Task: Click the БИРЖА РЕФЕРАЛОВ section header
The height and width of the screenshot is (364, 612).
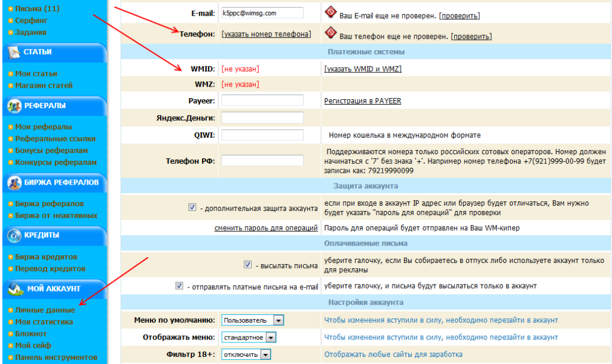Action: pos(54,183)
